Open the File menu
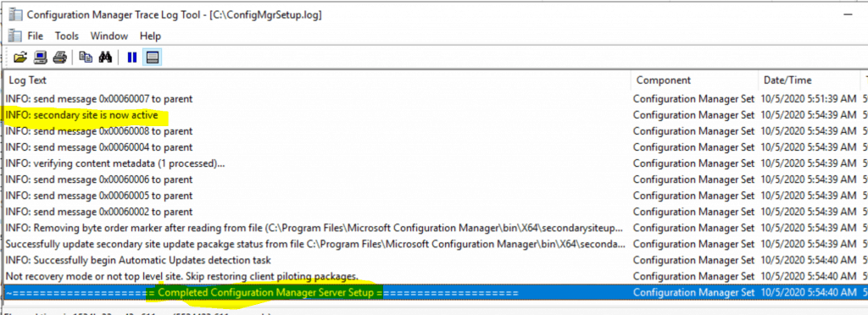The width and height of the screenshot is (868, 315). pos(36,36)
